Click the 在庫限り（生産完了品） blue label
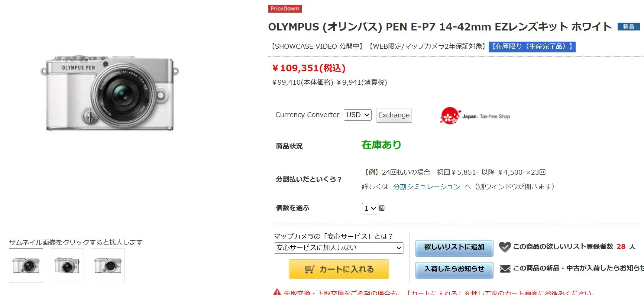644x295 pixels. [532, 46]
